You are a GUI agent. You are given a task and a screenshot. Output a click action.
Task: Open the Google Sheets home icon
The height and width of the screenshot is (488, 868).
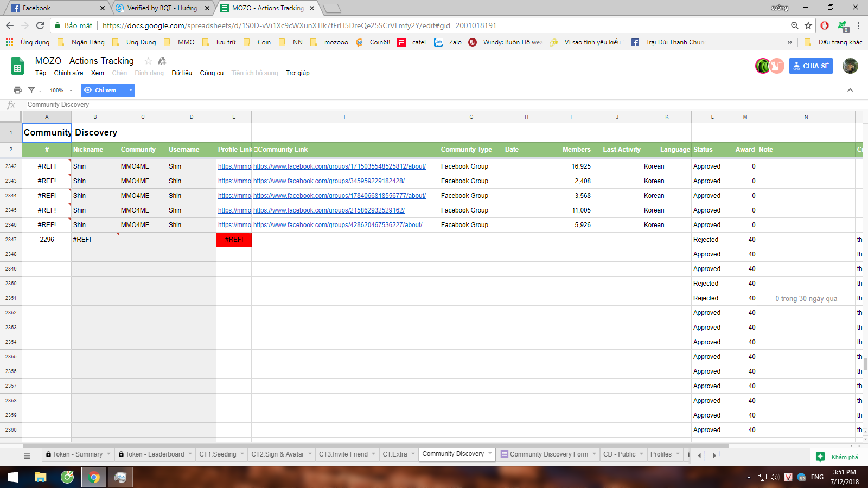coord(17,67)
